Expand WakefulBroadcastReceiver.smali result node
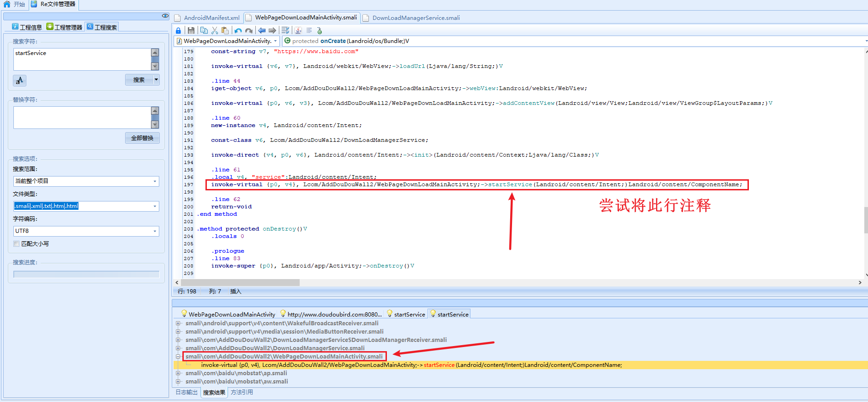Image resolution: width=868 pixels, height=402 pixels. pos(178,323)
